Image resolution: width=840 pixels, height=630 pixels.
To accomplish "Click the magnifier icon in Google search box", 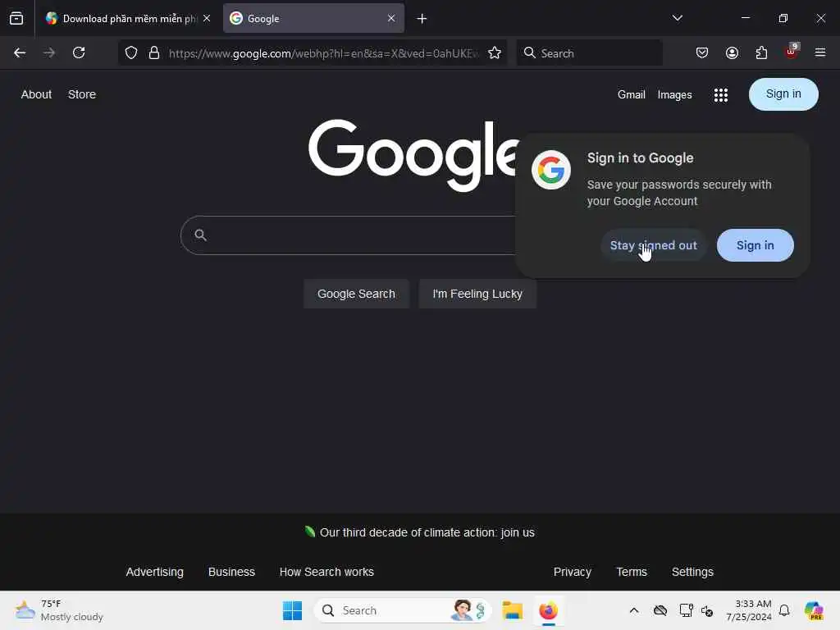I will (200, 235).
